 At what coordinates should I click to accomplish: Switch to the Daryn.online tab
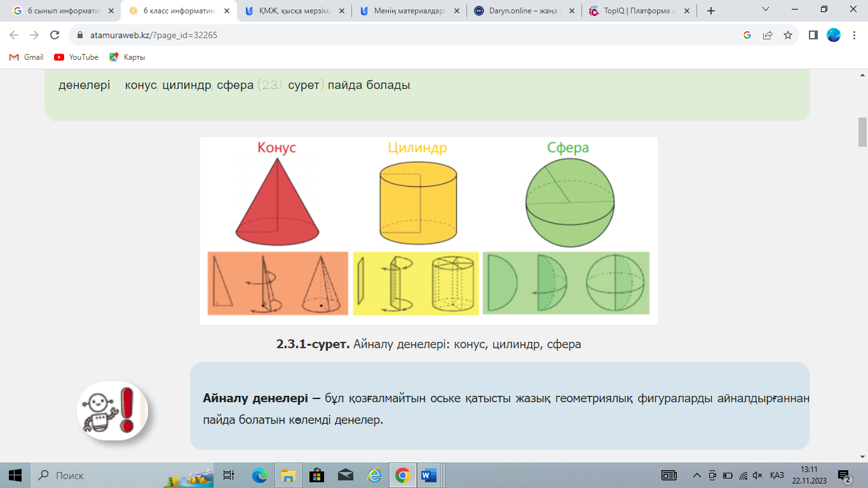point(524,11)
